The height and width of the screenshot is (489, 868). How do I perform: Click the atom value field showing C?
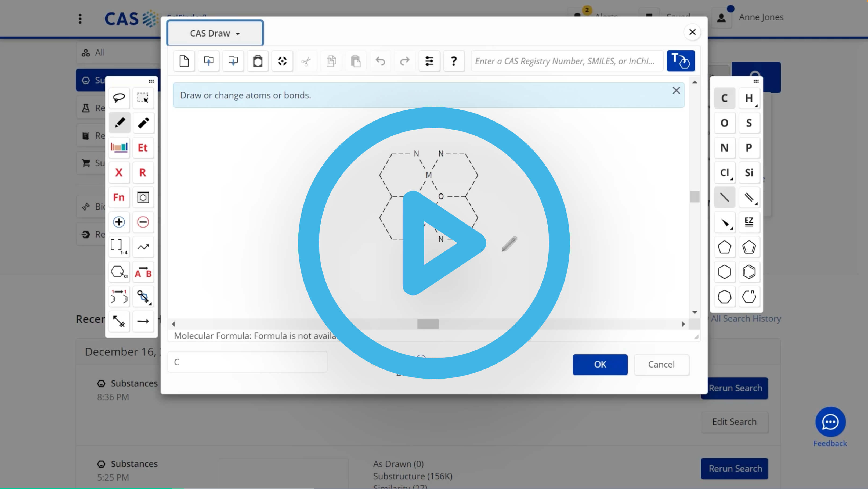pos(247,362)
